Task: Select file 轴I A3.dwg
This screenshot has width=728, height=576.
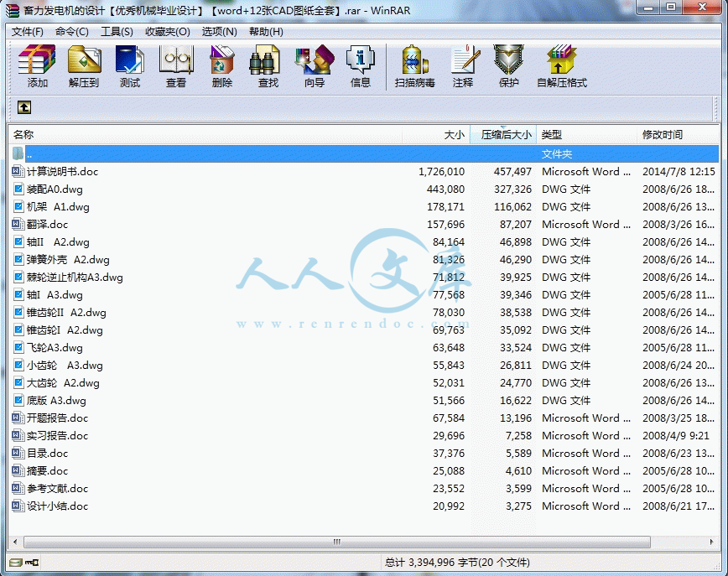Action: 55,295
